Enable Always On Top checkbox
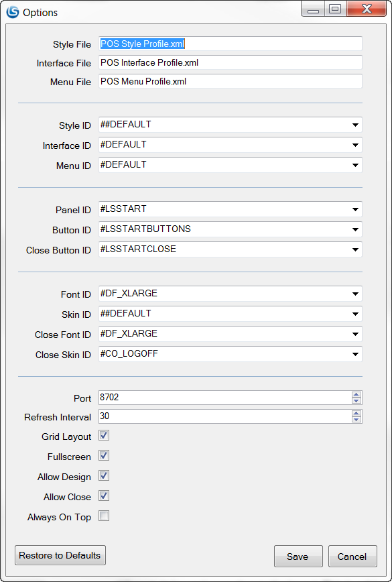This screenshot has height=582, width=392. click(104, 516)
